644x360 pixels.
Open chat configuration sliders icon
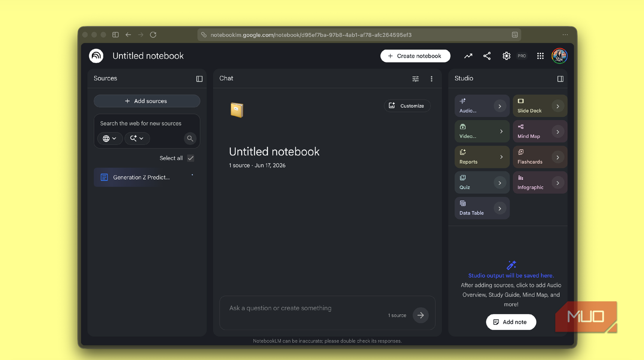[416, 79]
